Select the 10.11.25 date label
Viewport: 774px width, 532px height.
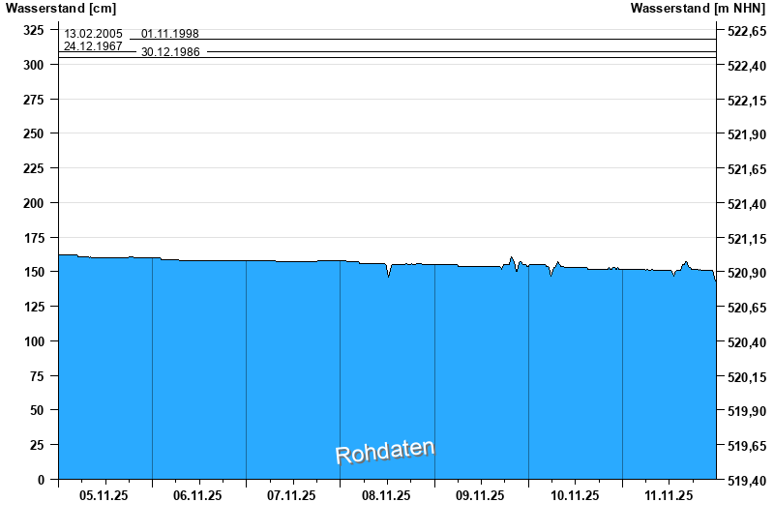coord(575,495)
